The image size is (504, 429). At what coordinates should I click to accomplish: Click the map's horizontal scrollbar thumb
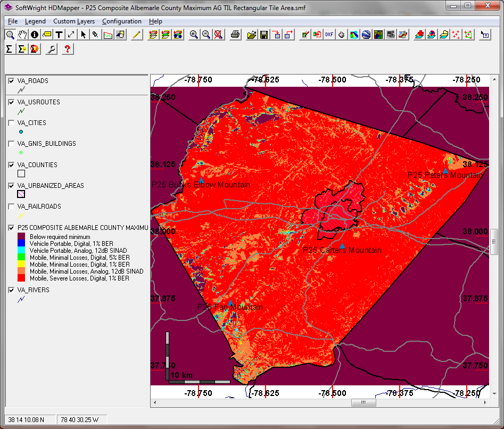click(x=363, y=402)
